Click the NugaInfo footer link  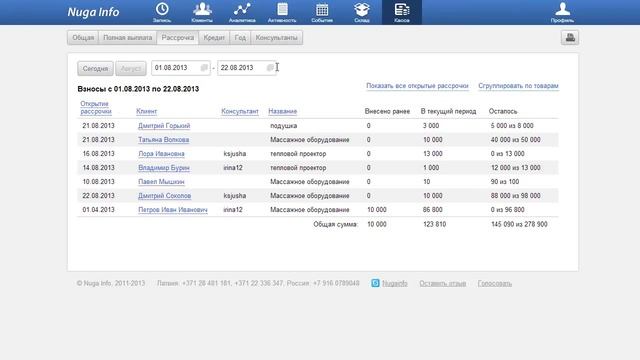(x=395, y=283)
